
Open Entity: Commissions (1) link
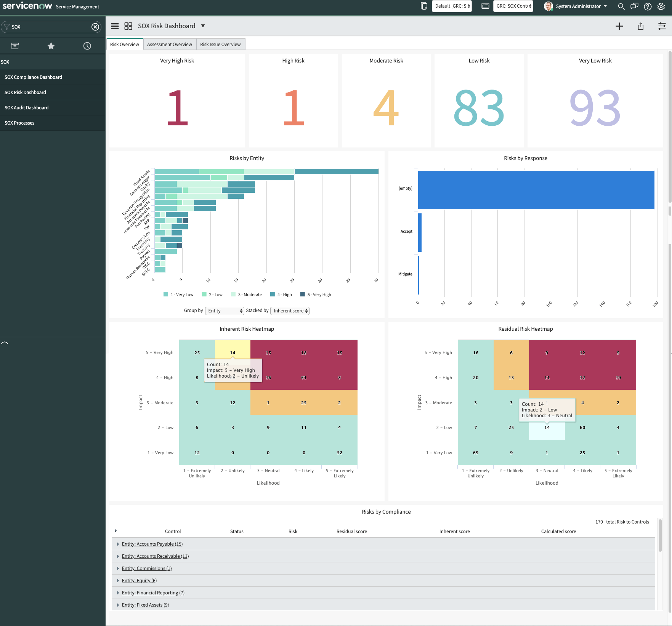(147, 568)
